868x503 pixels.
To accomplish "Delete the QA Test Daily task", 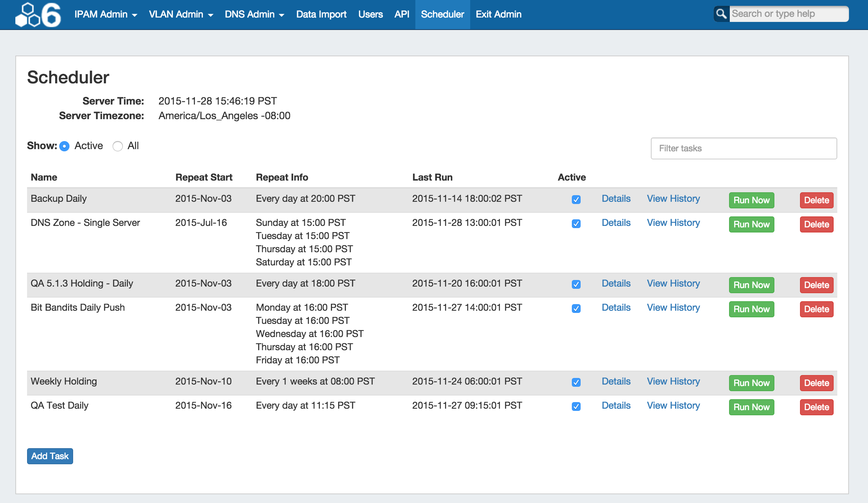I will (x=816, y=407).
